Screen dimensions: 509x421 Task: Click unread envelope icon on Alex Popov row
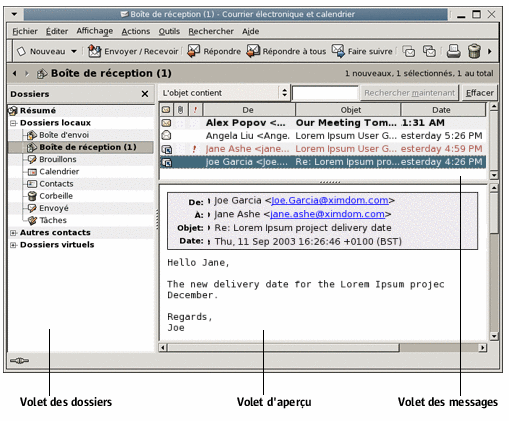pos(166,123)
